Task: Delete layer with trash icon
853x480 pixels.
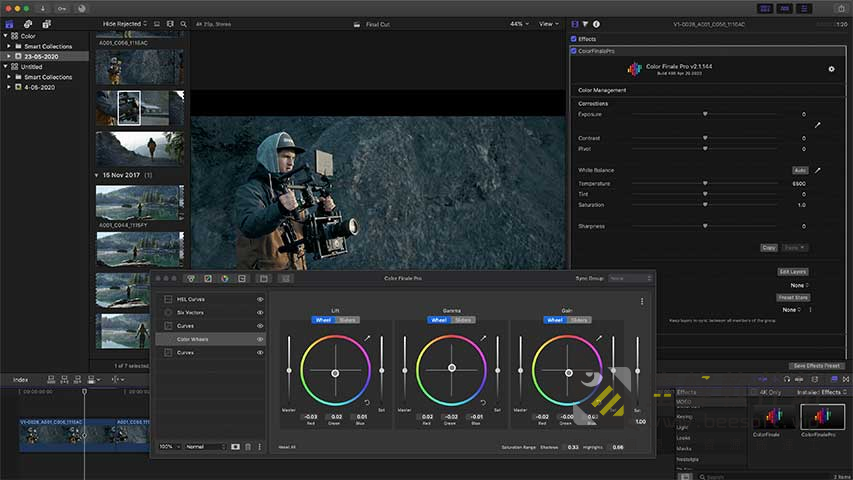Action: [x=248, y=447]
